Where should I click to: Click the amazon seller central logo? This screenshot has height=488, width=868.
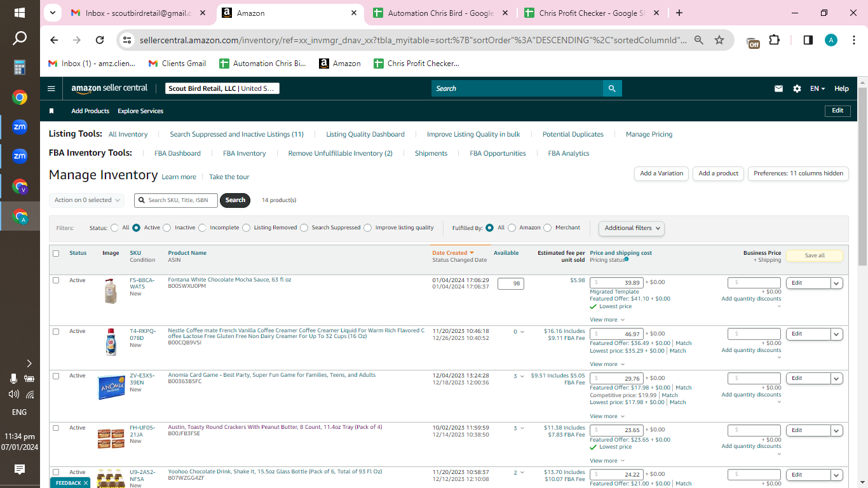pyautogui.click(x=109, y=88)
